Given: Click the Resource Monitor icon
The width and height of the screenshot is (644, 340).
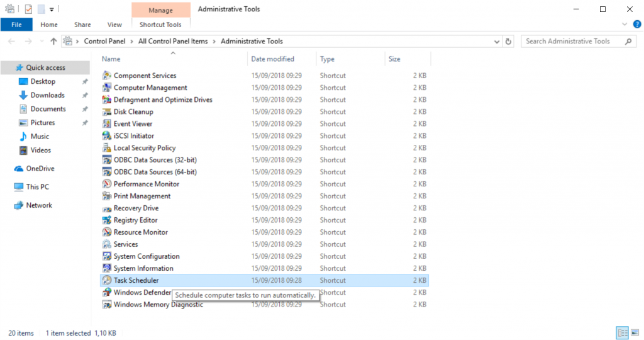Looking at the screenshot, I should pos(107,232).
